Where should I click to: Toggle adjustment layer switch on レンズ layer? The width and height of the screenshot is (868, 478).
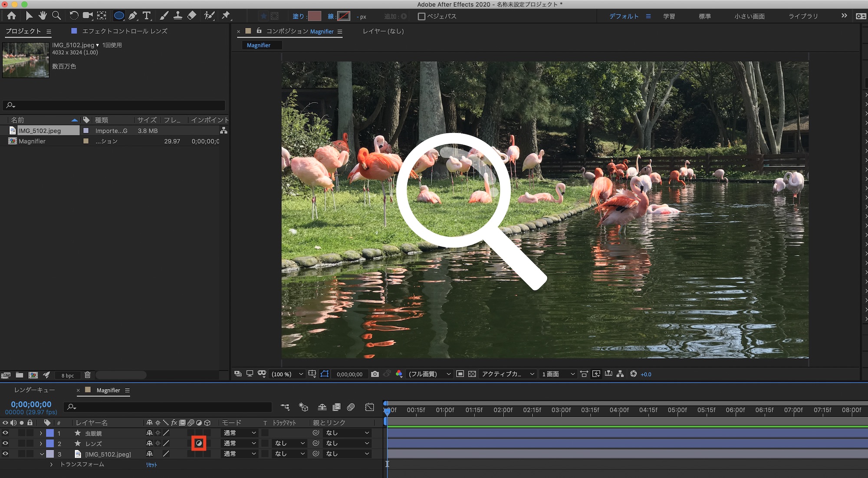point(199,443)
